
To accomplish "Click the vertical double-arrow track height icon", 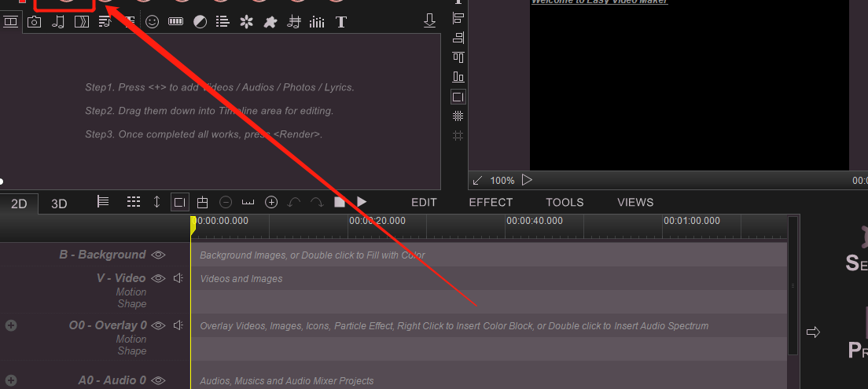I will tap(156, 202).
